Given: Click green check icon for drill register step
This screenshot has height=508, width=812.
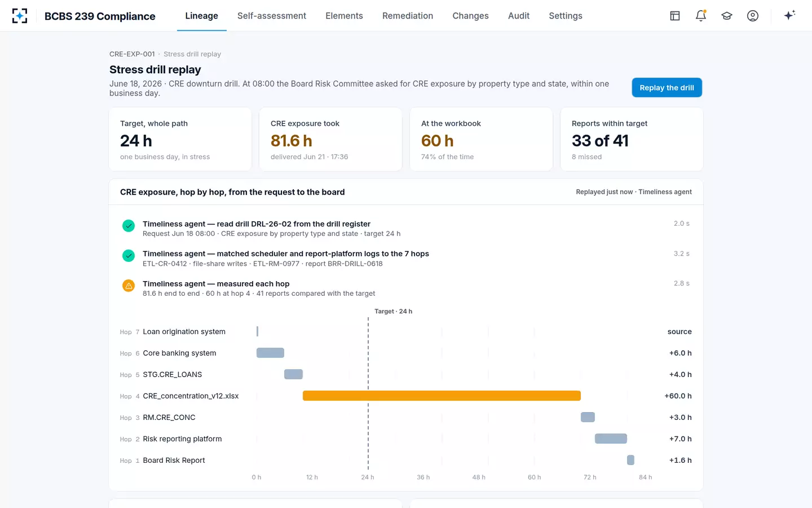Looking at the screenshot, I should click(x=129, y=226).
